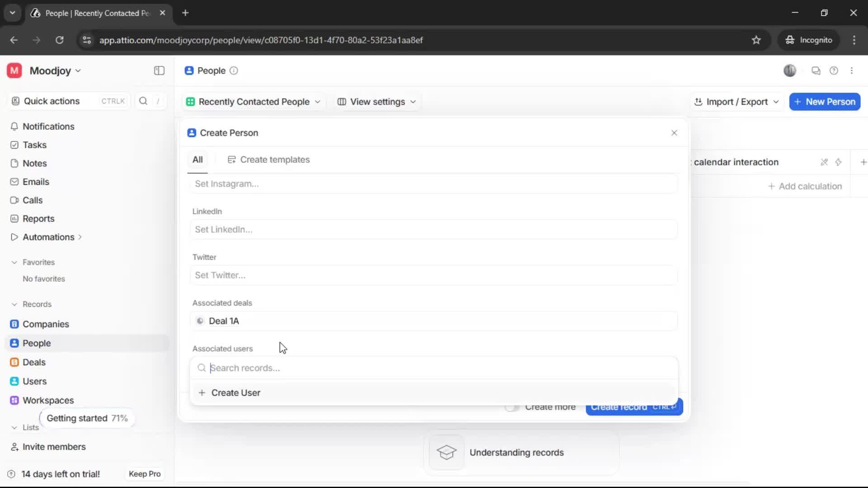Click the feedback chat bubble icon
The width and height of the screenshot is (868, 488).
coord(816,70)
